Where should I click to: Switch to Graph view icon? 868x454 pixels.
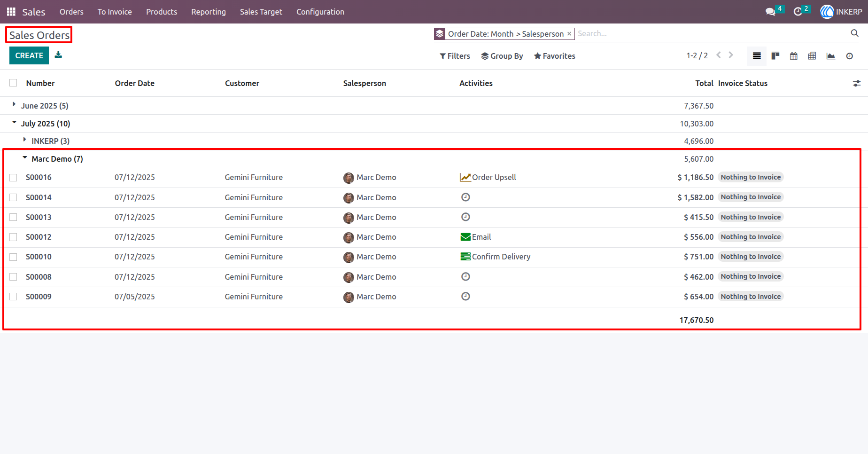click(831, 56)
